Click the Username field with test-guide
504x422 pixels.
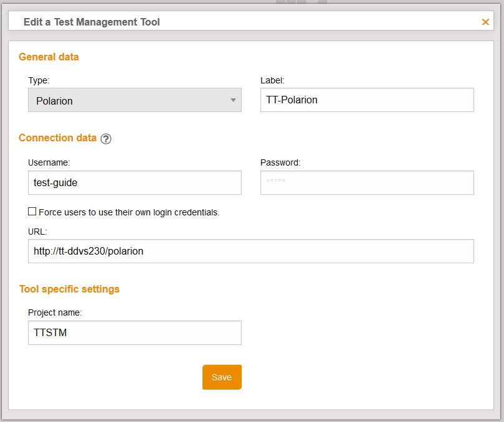tap(135, 183)
